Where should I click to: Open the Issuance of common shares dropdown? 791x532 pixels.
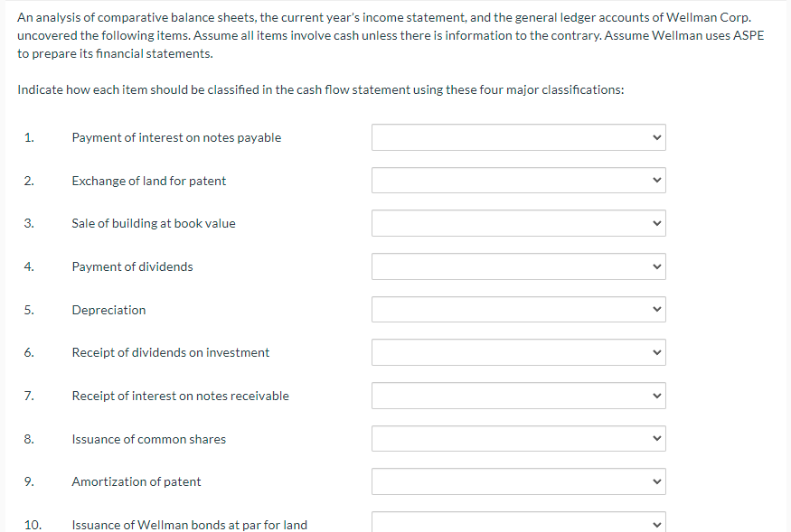(x=518, y=438)
